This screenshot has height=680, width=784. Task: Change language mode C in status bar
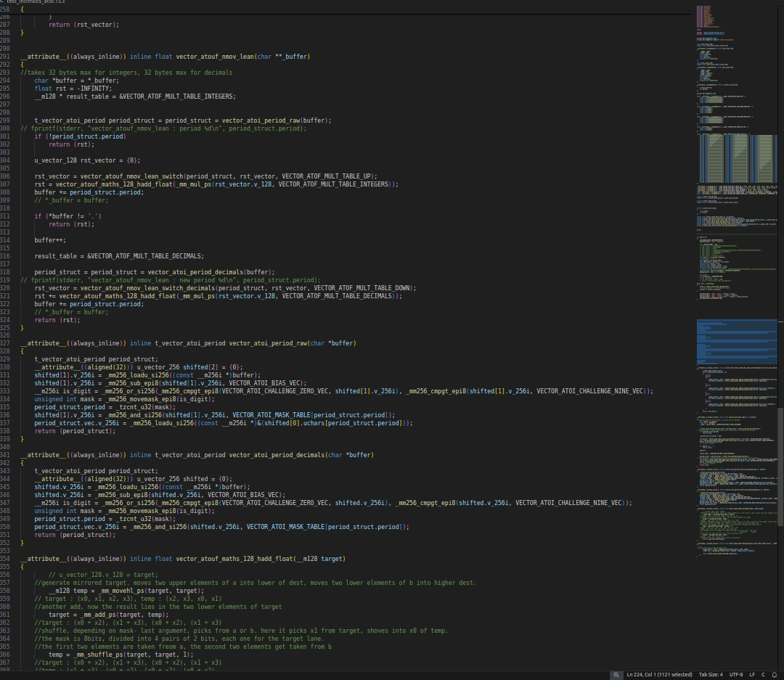(x=764, y=674)
